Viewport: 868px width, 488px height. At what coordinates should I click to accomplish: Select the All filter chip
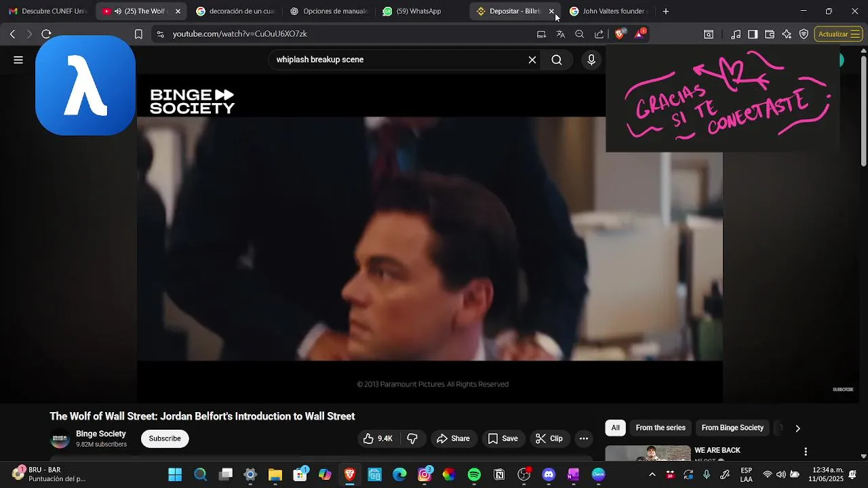point(616,428)
